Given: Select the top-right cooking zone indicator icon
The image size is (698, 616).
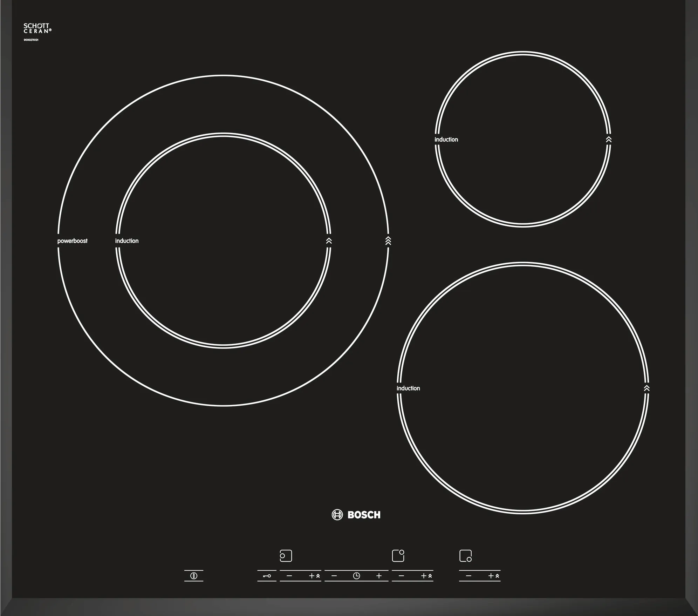Looking at the screenshot, I should coord(398,556).
